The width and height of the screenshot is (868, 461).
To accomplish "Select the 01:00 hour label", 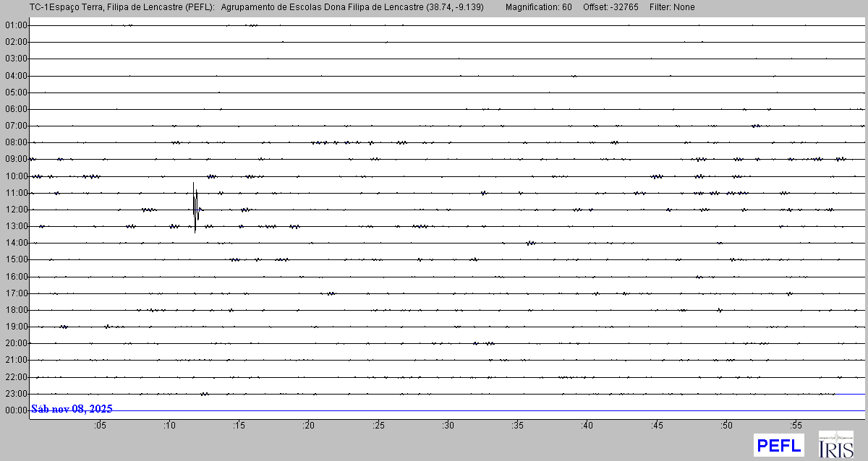I will pos(16,25).
